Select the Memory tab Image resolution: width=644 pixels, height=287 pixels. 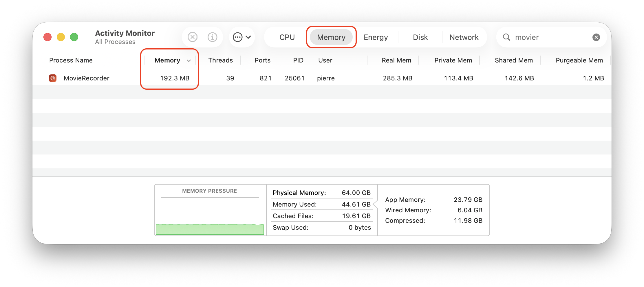(x=331, y=37)
